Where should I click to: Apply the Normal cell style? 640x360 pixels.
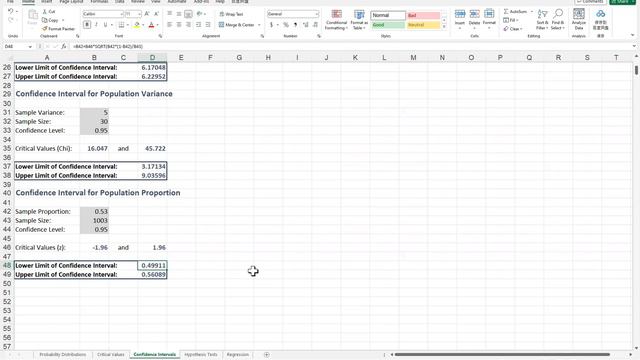[x=388, y=16]
